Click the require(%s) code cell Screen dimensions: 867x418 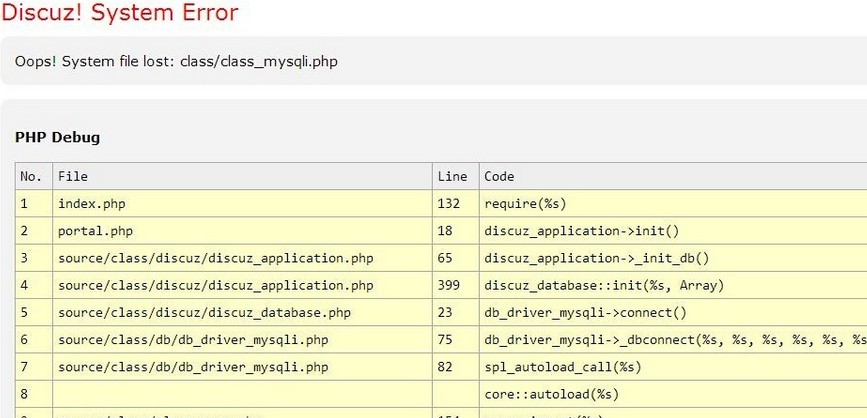coord(525,204)
